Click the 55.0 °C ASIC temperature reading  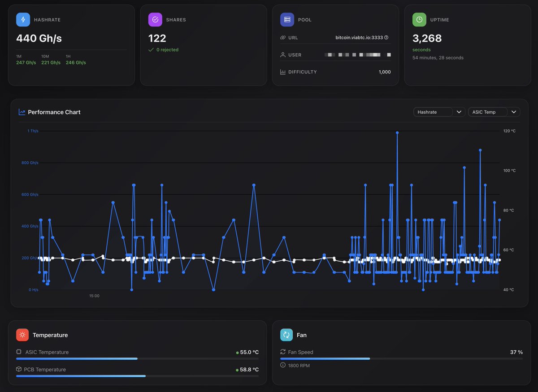coord(249,352)
